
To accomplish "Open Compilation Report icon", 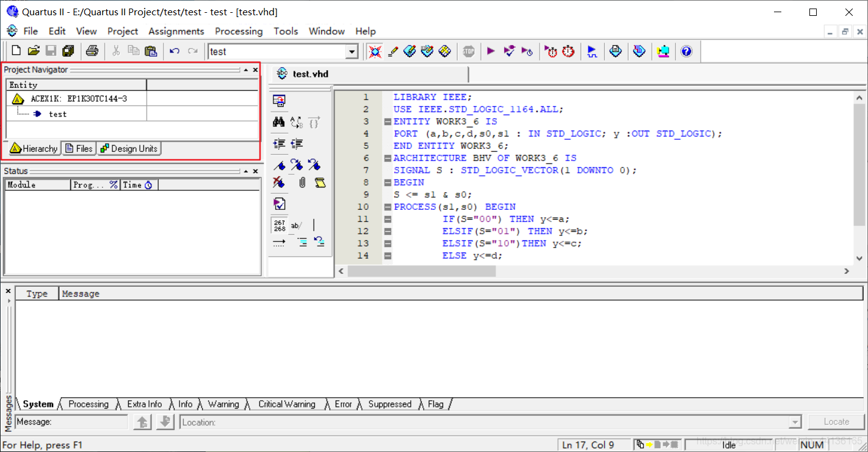I will (x=616, y=51).
